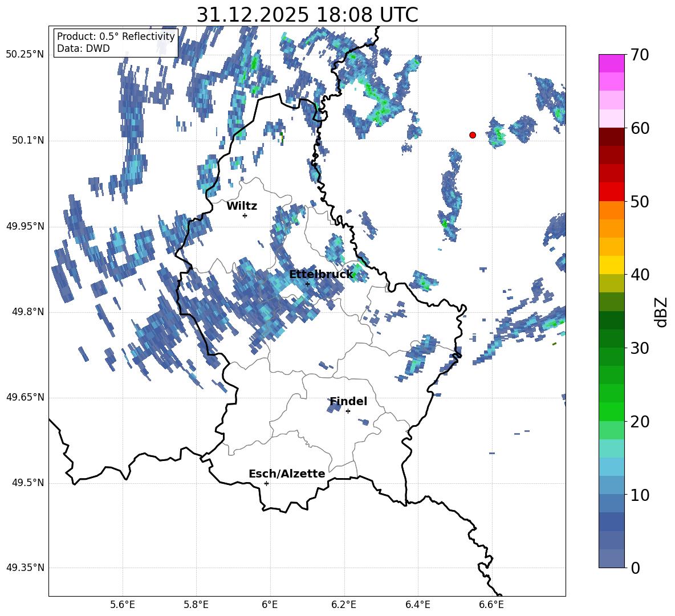
Task: Click the Esch/Alzette city label
Action: 287,474
